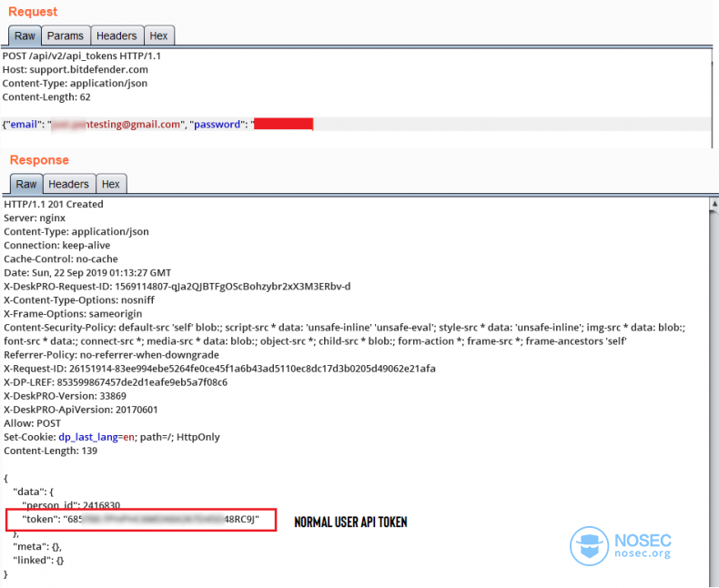Viewport: 719px width, 588px height.
Task: Open the Request Hex tab
Action: (158, 35)
